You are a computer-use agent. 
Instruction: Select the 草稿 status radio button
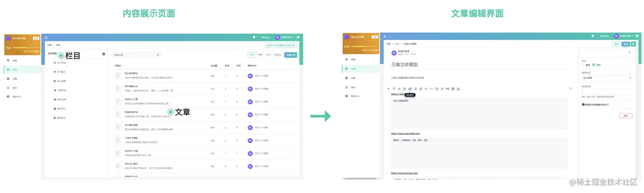(x=583, y=65)
